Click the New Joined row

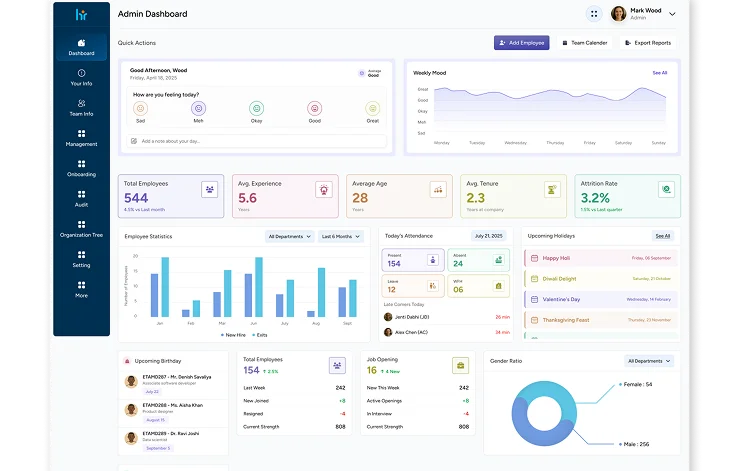click(294, 401)
